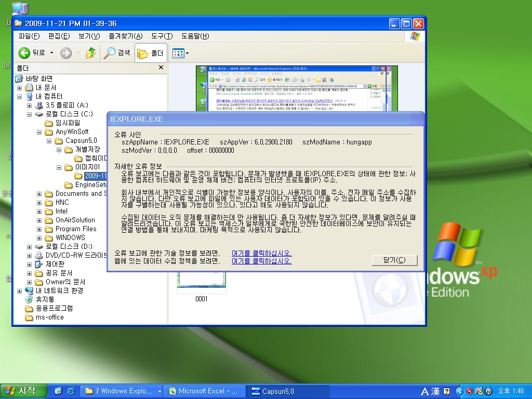This screenshot has width=532, height=399.
Task: Launch Internet Explorer from quick launch
Action: pyautogui.click(x=70, y=391)
